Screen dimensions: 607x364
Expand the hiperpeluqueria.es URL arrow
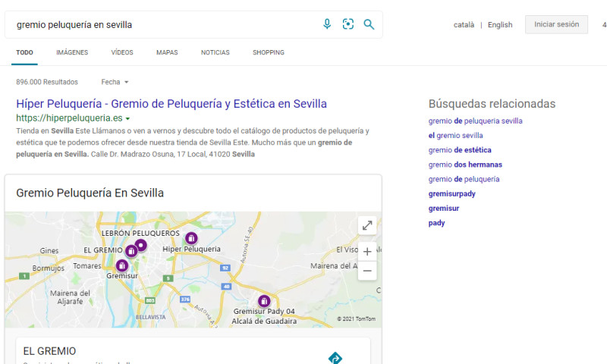(127, 119)
